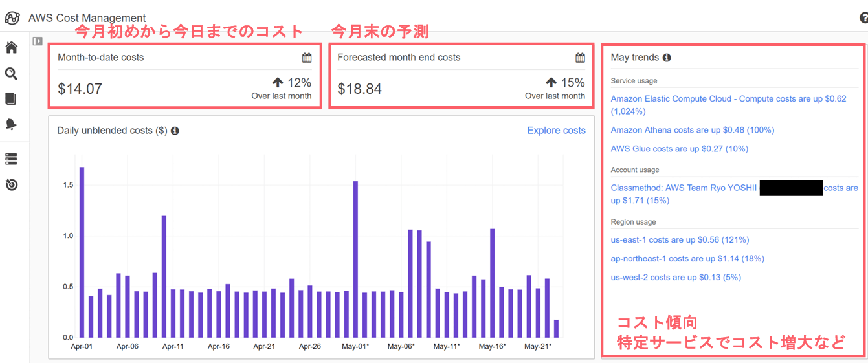Open Amazon Athena costs trend link
The height and width of the screenshot is (363, 868).
692,130
